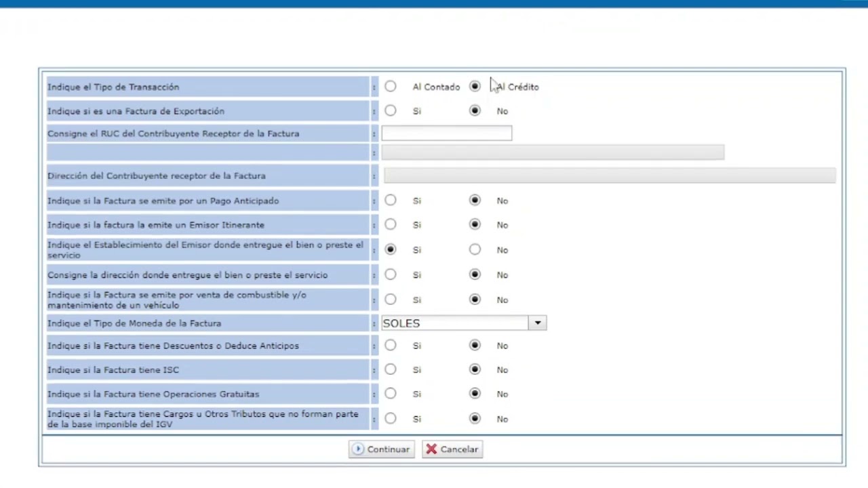The width and height of the screenshot is (868, 488).
Task: Click label 'Indique el Tipo de Moneda de la Factura'
Action: pyautogui.click(x=134, y=323)
